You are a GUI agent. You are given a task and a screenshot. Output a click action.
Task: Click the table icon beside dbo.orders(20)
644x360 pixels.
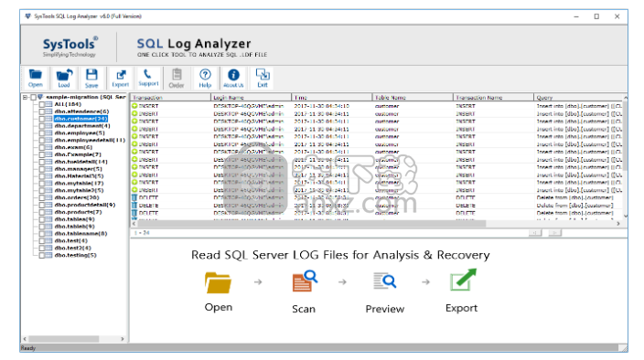(x=48, y=197)
